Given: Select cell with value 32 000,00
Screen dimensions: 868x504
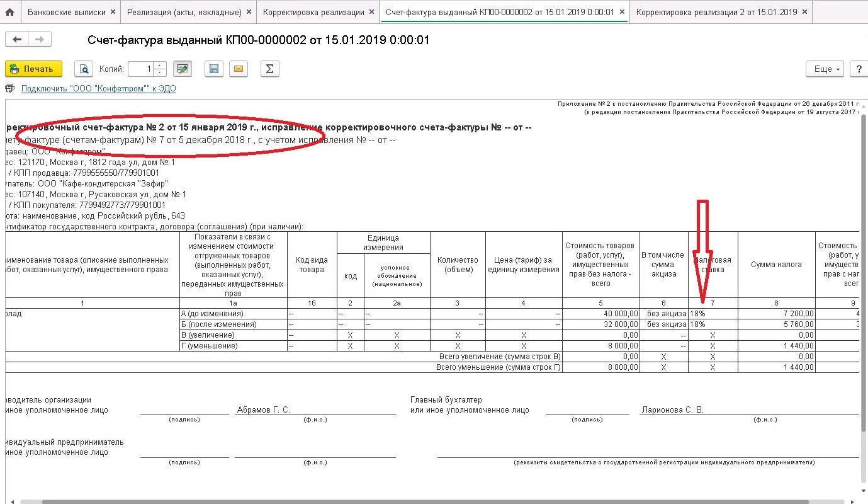Looking at the screenshot, I should pyautogui.click(x=601, y=324).
